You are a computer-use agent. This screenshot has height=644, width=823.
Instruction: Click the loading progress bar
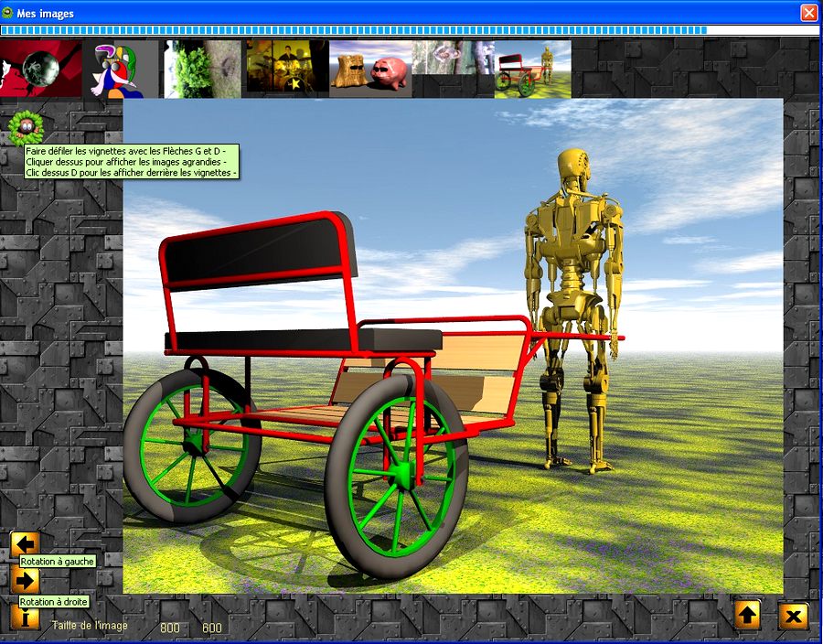pos(410,30)
